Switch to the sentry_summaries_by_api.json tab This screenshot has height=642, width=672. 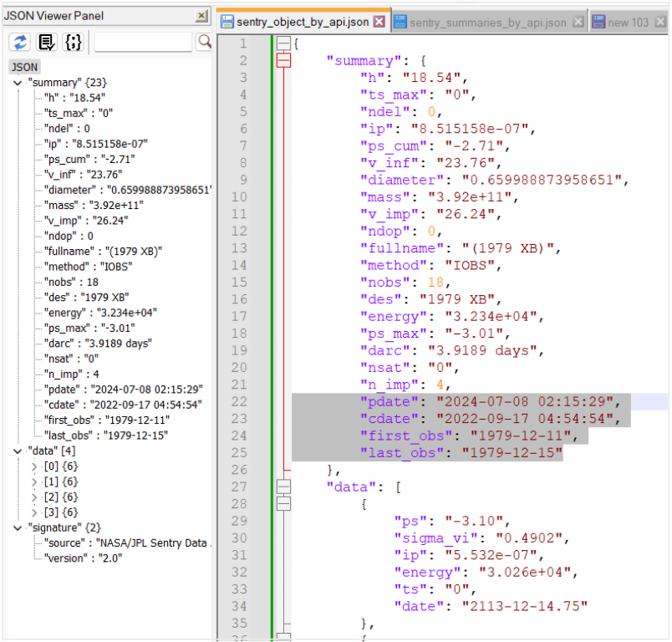[x=488, y=23]
